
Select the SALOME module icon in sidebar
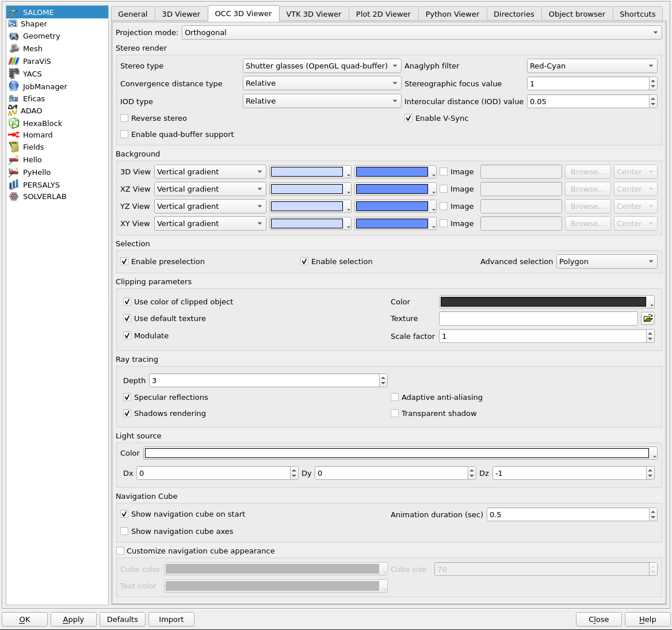point(14,13)
